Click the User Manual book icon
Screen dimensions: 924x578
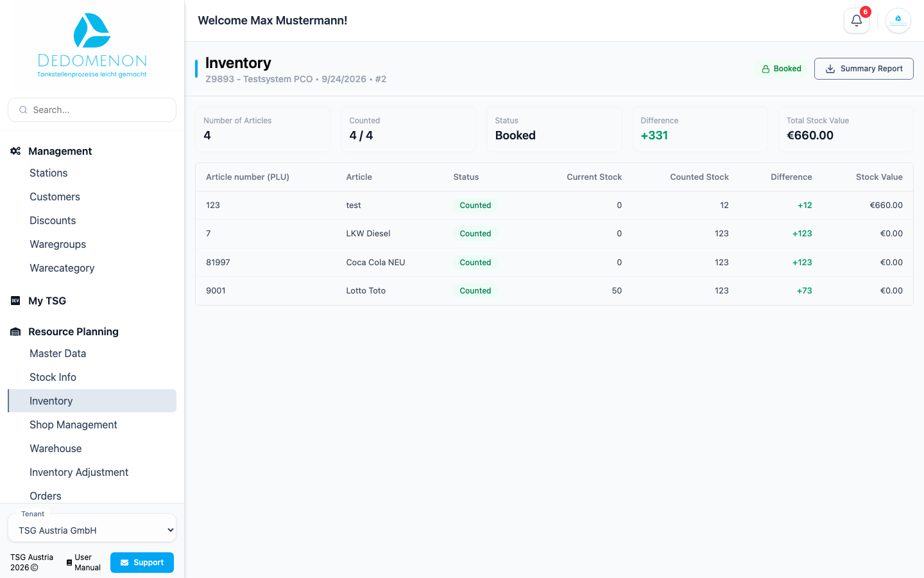tap(69, 563)
